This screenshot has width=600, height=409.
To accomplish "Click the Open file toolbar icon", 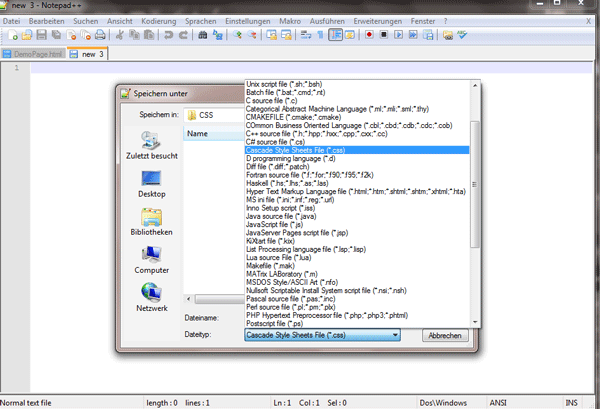I will tap(27, 35).
